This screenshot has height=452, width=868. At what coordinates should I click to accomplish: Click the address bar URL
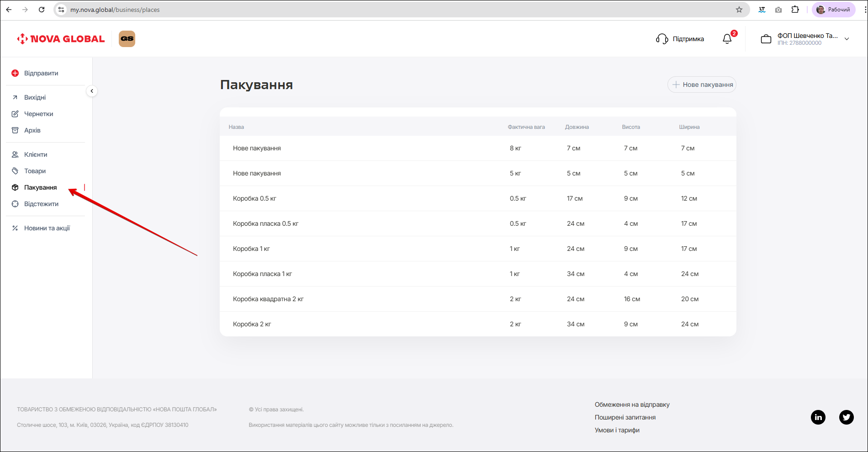point(115,10)
